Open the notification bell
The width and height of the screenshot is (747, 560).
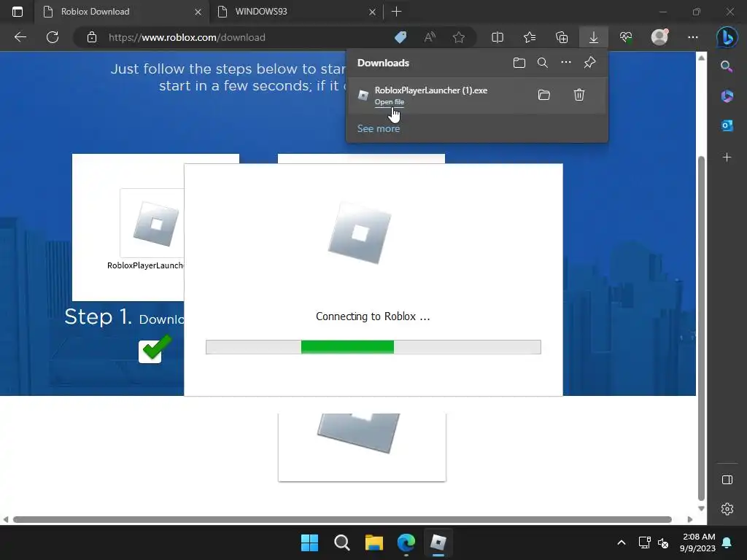point(727,542)
